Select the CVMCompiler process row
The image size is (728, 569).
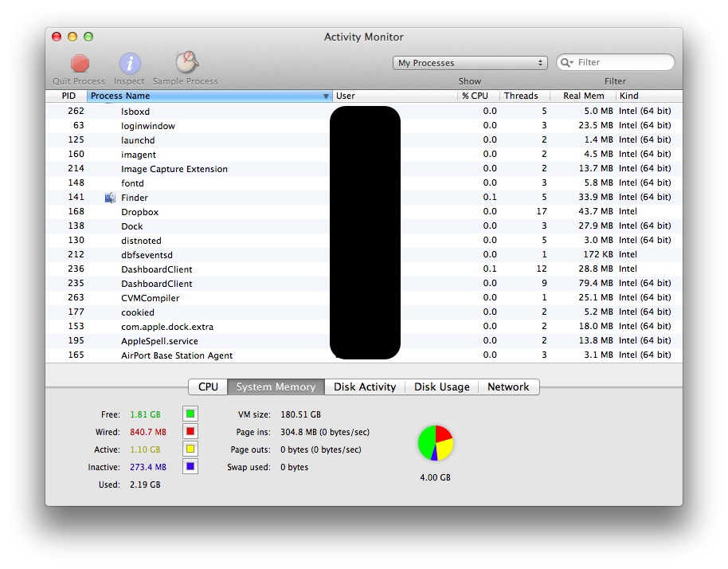(364, 298)
